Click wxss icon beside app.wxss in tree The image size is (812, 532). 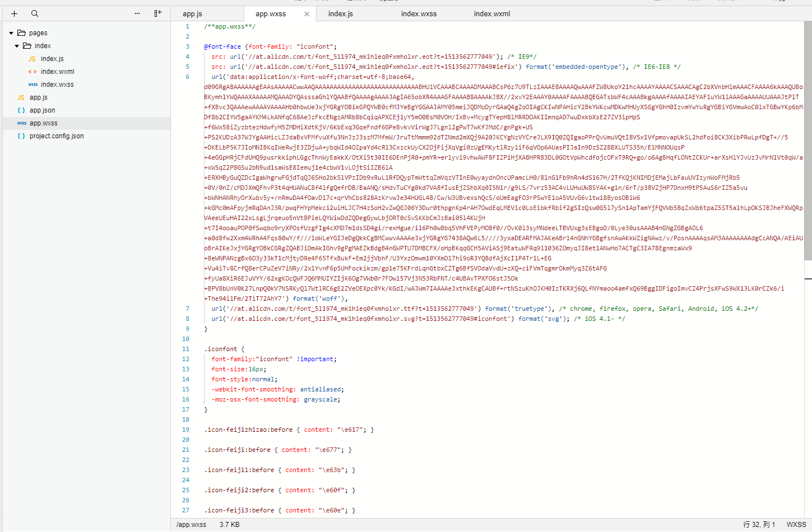coord(22,123)
